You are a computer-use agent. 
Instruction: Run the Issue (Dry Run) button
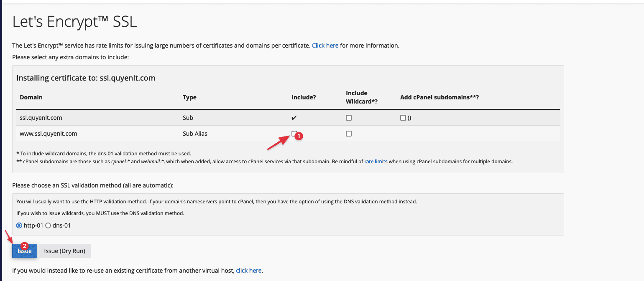coord(65,251)
